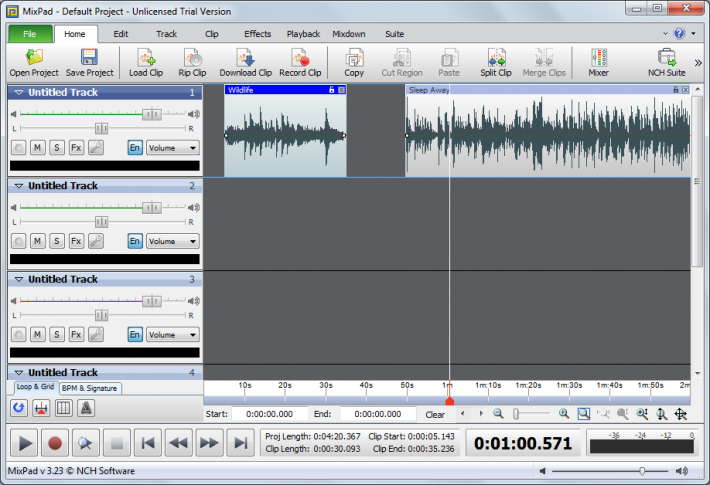710x485 pixels.
Task: Switch to the Edit tab
Action: click(x=120, y=34)
